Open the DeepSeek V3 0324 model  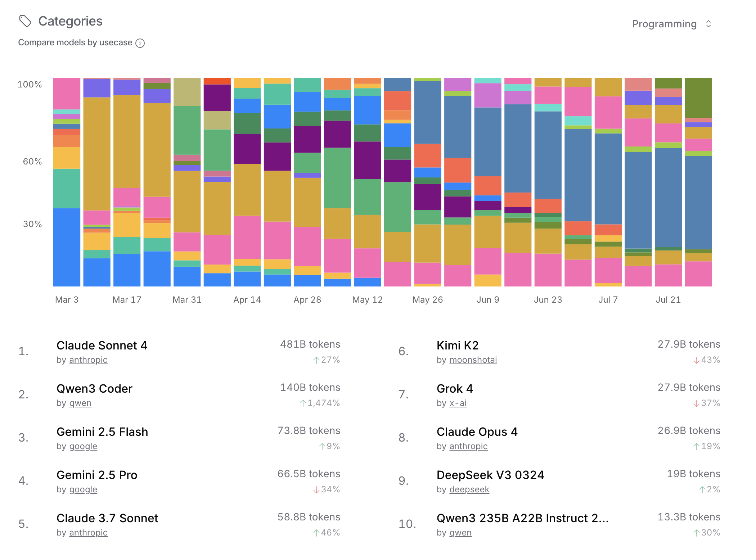[490, 475]
